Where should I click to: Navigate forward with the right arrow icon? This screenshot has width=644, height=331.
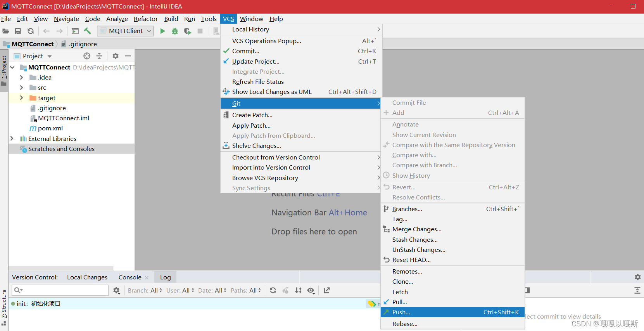59,31
